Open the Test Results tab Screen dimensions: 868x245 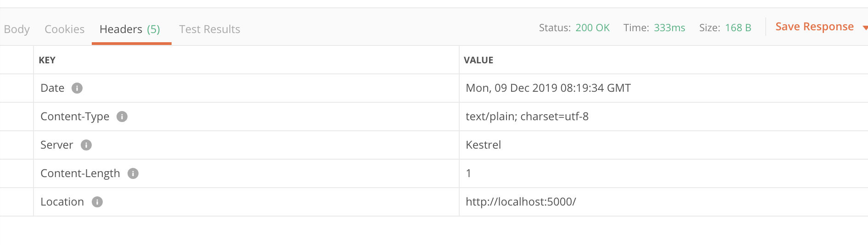tap(210, 29)
